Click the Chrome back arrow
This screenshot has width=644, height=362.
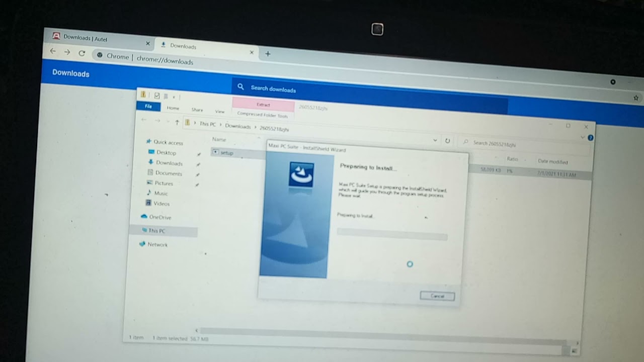[53, 51]
